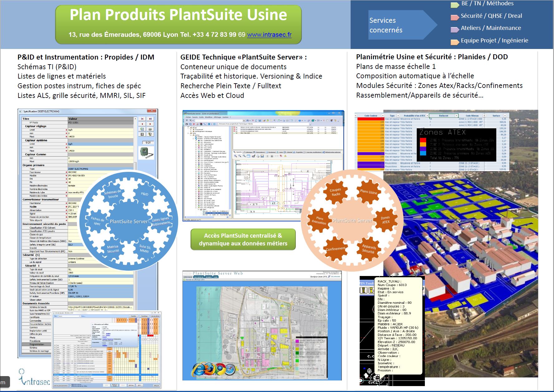
Task: Click the green 'Accès PlantSuite centralisé' button
Action: (243, 240)
